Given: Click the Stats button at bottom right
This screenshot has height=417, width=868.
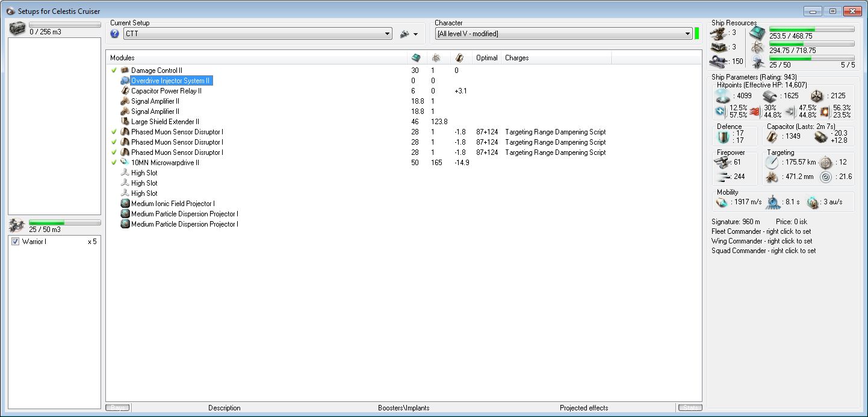Looking at the screenshot, I should pos(690,408).
